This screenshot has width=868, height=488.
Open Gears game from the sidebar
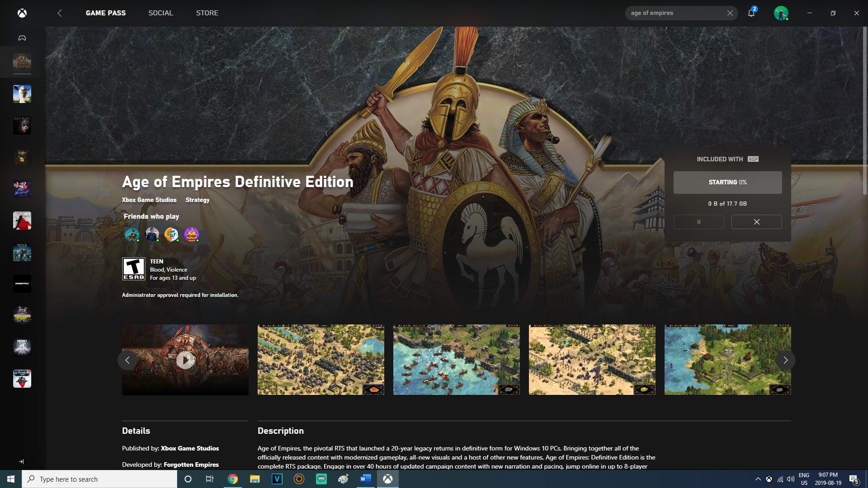22,379
